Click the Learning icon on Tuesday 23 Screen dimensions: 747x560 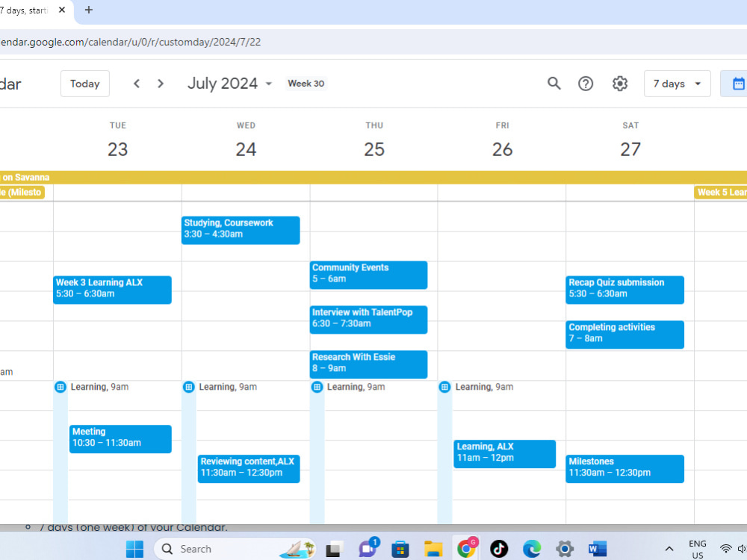pos(61,387)
